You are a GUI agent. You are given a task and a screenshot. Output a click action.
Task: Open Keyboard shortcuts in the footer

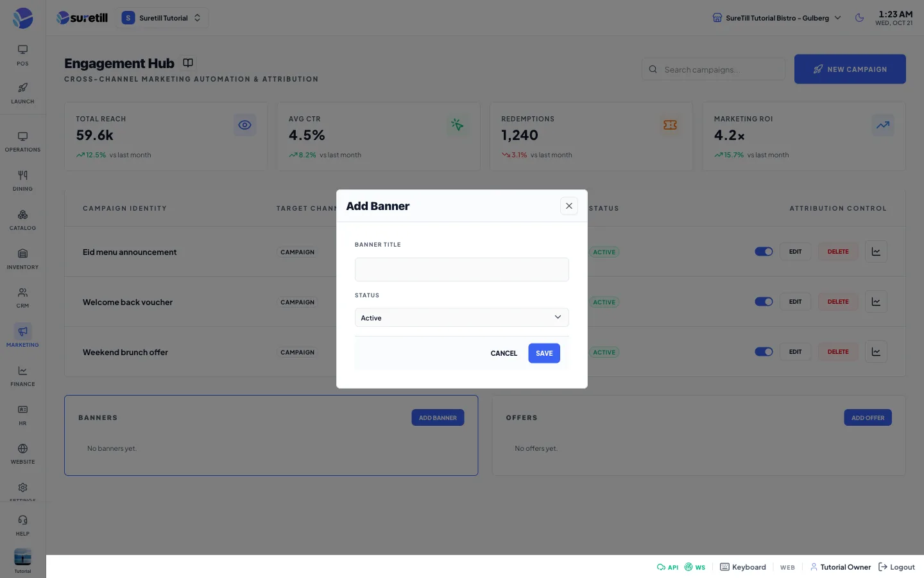[x=743, y=567]
